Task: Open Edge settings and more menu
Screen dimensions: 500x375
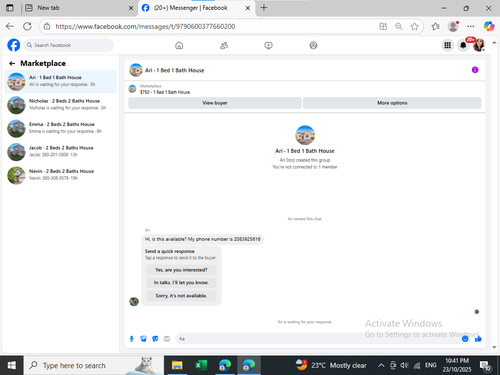Action: pos(471,26)
